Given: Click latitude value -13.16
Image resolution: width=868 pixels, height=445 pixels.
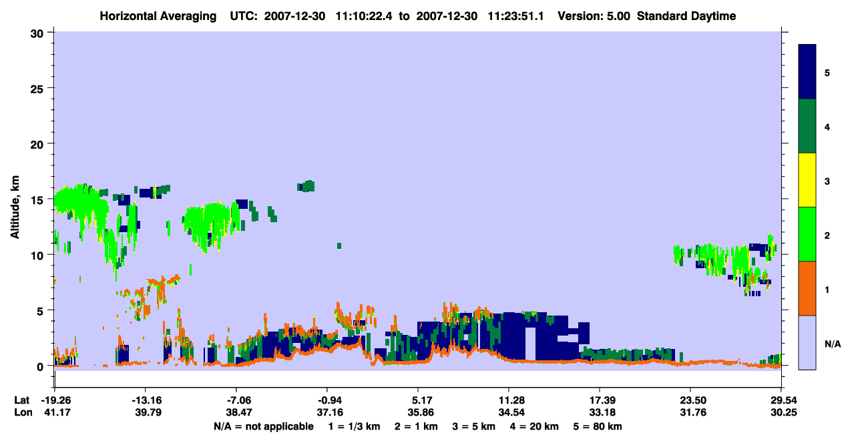Looking at the screenshot, I should [146, 400].
